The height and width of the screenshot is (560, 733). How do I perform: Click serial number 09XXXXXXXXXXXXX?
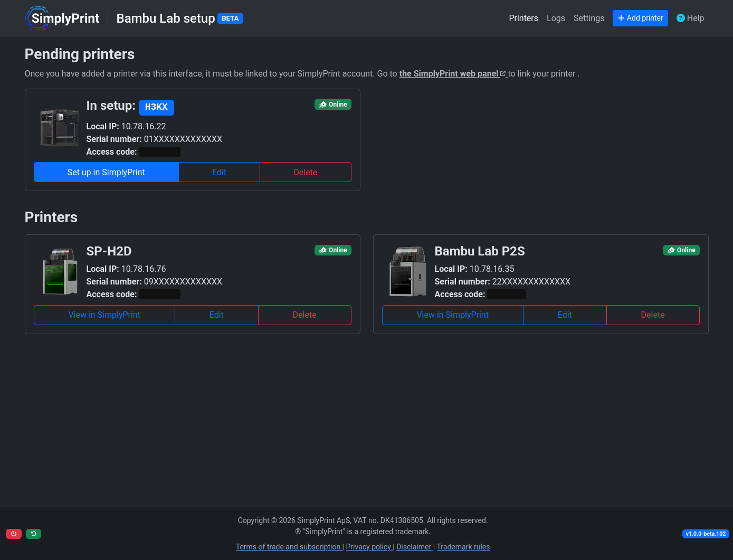pyautogui.click(x=183, y=281)
